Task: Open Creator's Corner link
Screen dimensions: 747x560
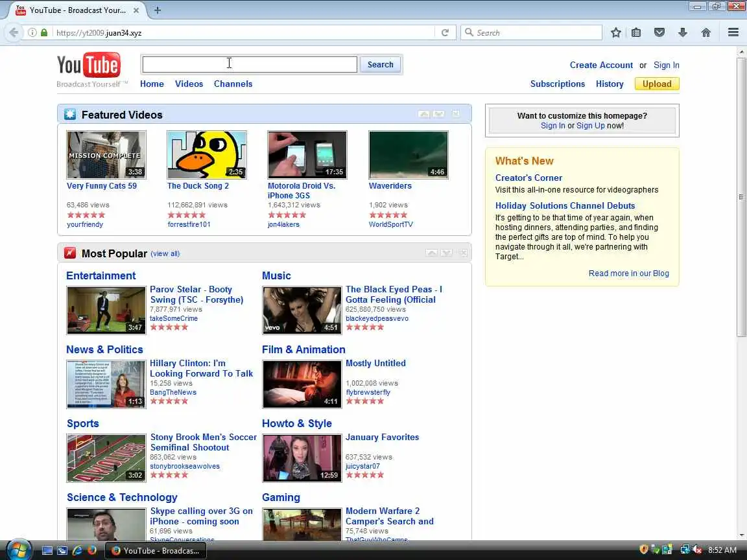Action: coord(528,178)
